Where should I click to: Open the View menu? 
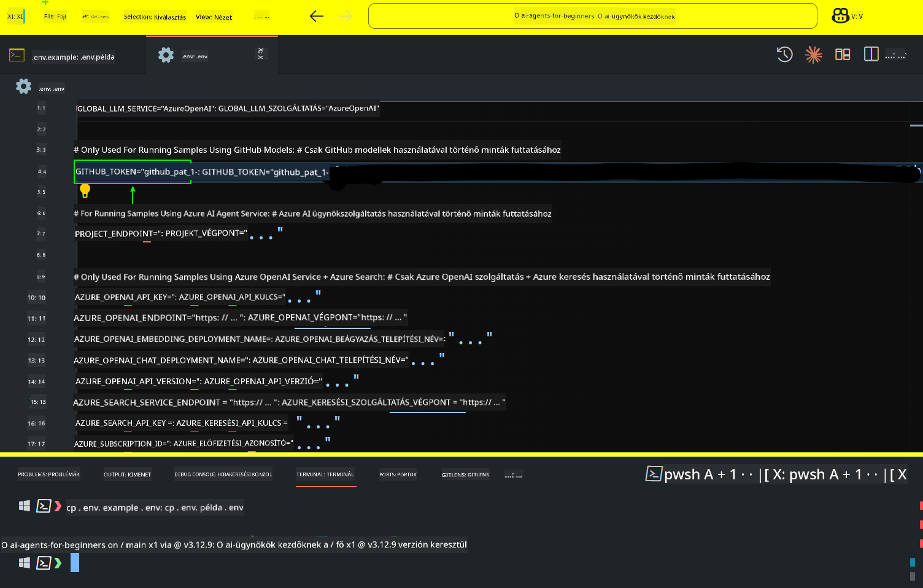pos(214,17)
